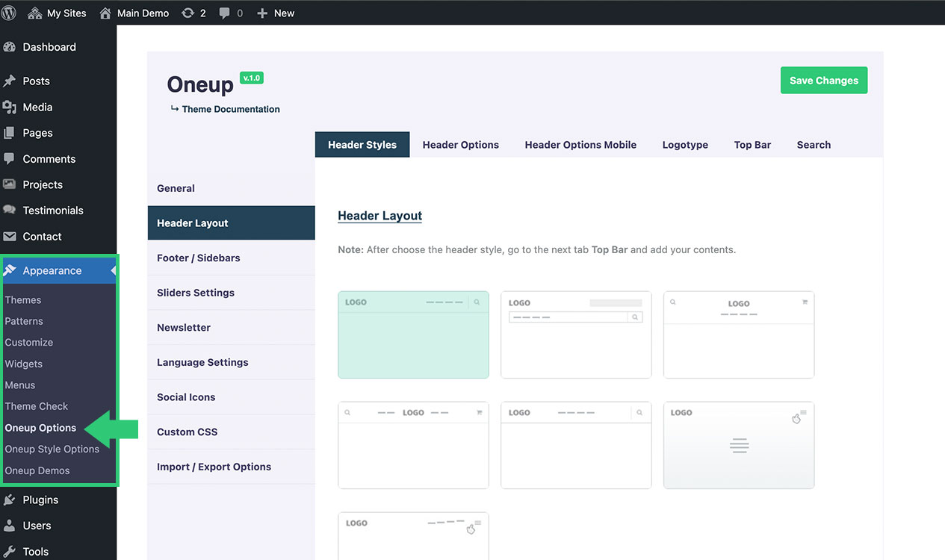The image size is (945, 560).
Task: Open the Theme Documentation link
Action: coord(230,109)
